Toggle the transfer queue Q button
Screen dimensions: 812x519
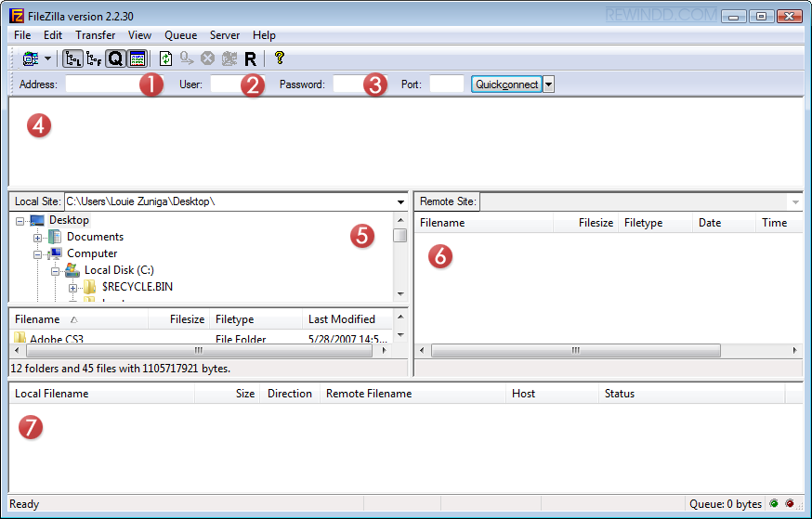click(115, 58)
